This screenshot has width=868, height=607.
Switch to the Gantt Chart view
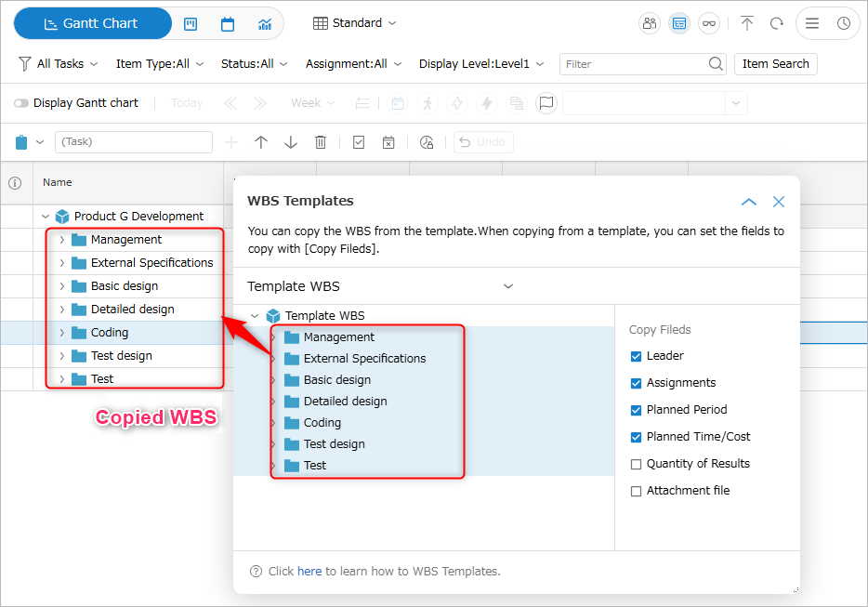[92, 23]
